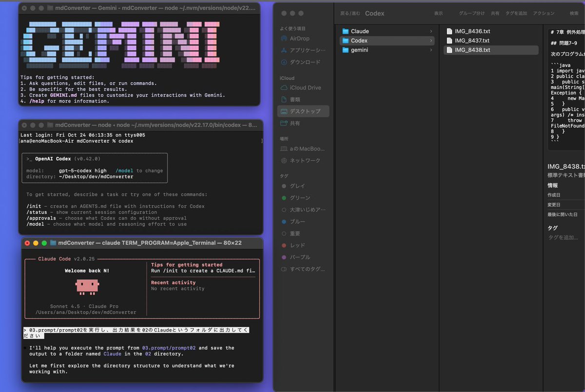Click folder proxy icon in claude terminal title
Viewport: 585px width, 392px height.
pyautogui.click(x=53, y=243)
